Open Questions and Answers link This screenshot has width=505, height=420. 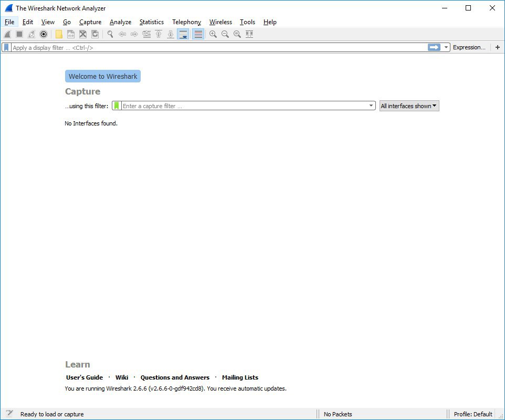[x=175, y=377]
